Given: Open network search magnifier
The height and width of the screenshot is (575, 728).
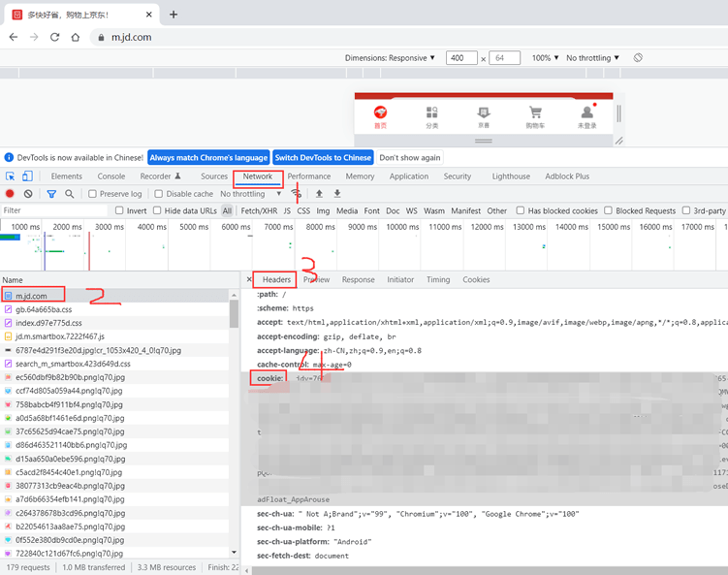Looking at the screenshot, I should [x=69, y=194].
